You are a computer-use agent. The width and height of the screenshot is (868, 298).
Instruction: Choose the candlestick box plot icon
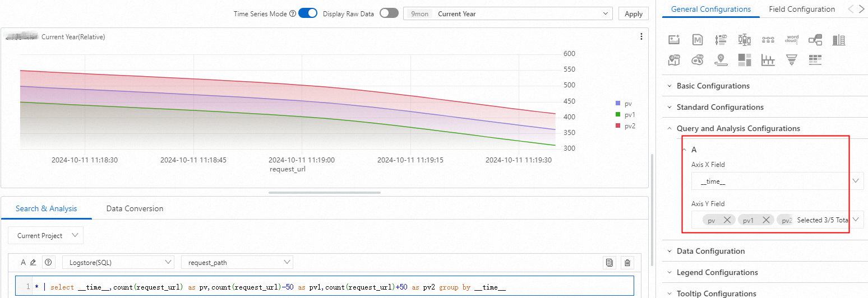pyautogui.click(x=745, y=40)
